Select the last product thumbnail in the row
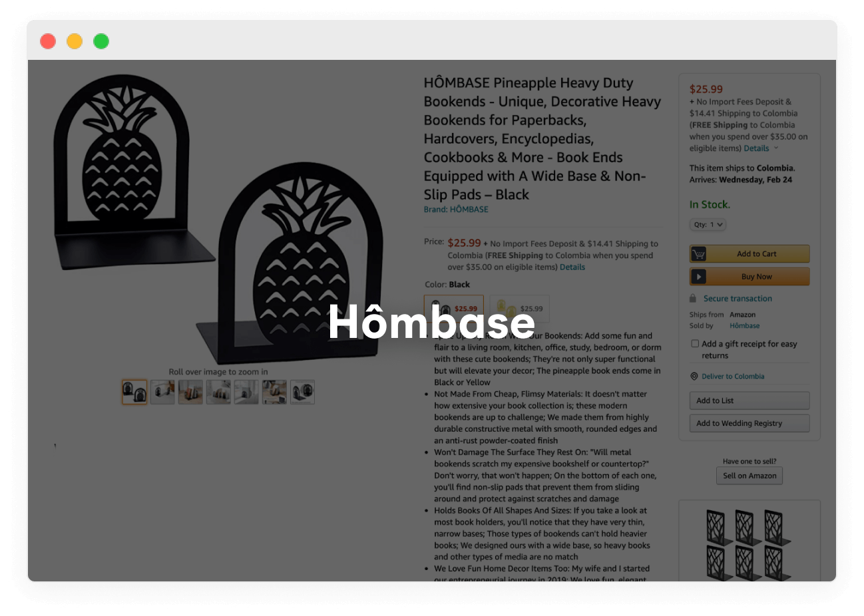 pyautogui.click(x=302, y=392)
